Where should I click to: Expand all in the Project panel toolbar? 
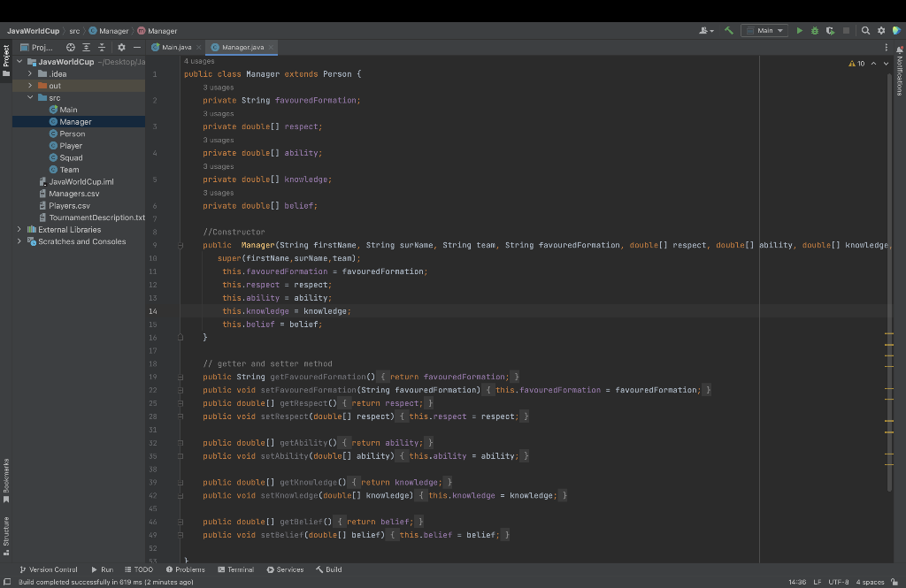[x=86, y=48]
